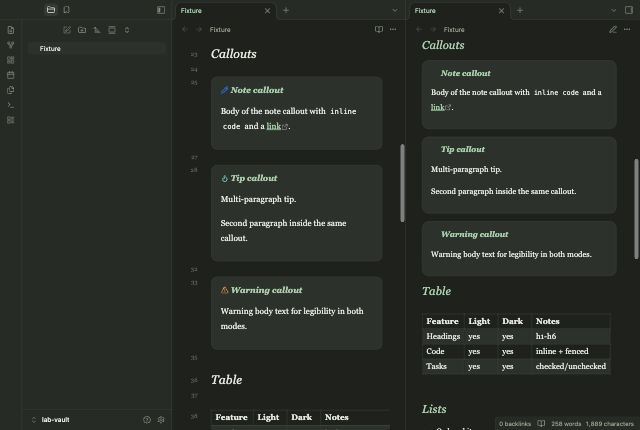Open right pane tab list dropdown

click(x=613, y=10)
